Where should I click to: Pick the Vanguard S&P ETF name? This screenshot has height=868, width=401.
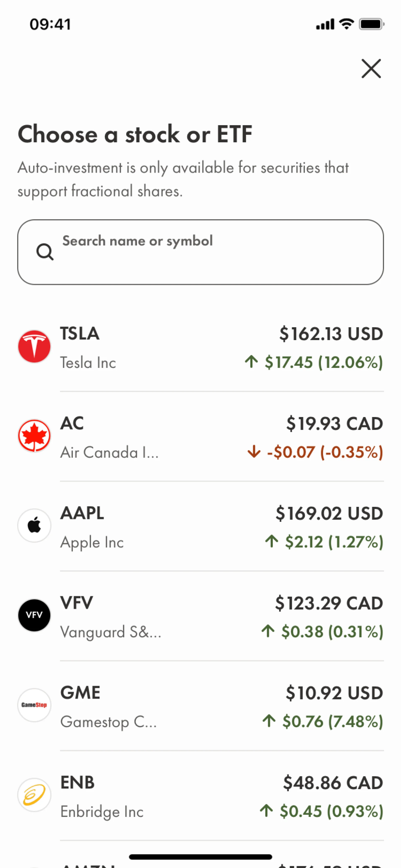coord(110,632)
